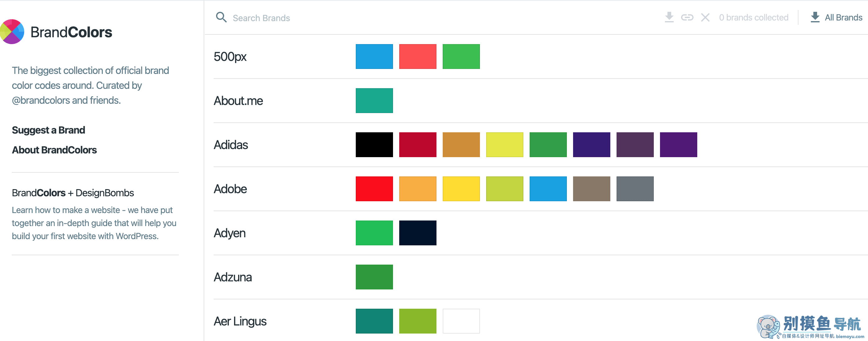Copy About.me teal color swatch

tap(374, 101)
